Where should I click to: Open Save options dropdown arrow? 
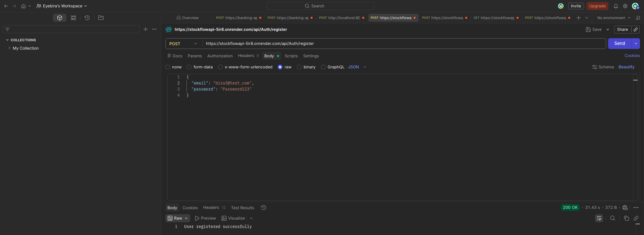click(608, 30)
